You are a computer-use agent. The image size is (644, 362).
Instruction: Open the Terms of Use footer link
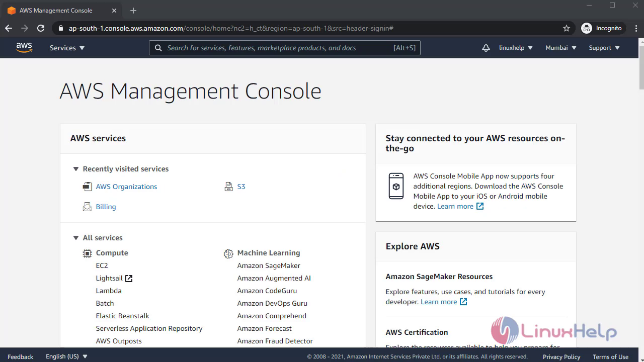click(610, 356)
